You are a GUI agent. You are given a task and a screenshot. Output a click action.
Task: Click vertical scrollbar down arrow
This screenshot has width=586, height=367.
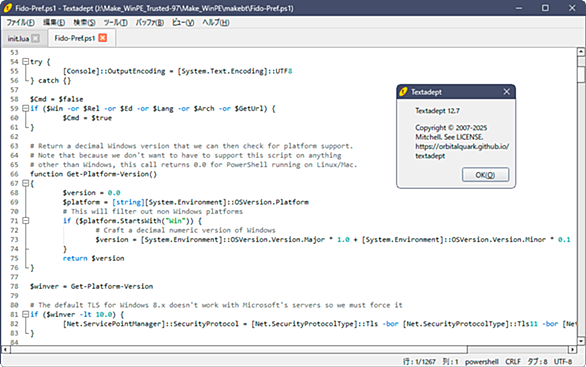click(x=581, y=341)
